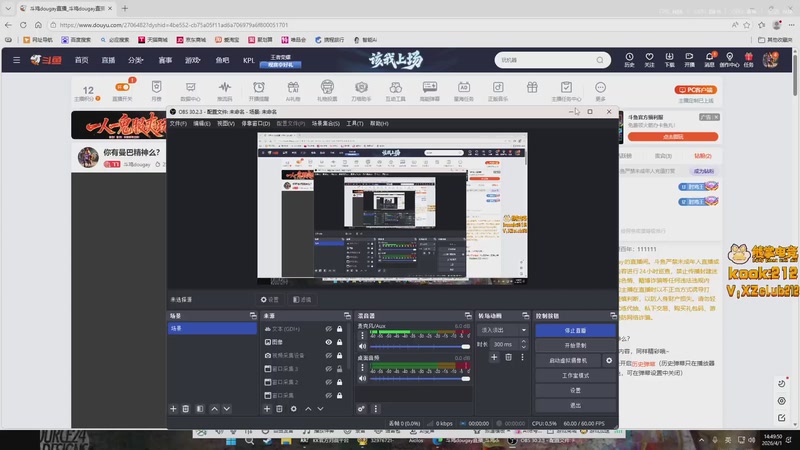The image size is (800, 450).
Task: Open Windows Start button on taskbar
Action: [231, 440]
